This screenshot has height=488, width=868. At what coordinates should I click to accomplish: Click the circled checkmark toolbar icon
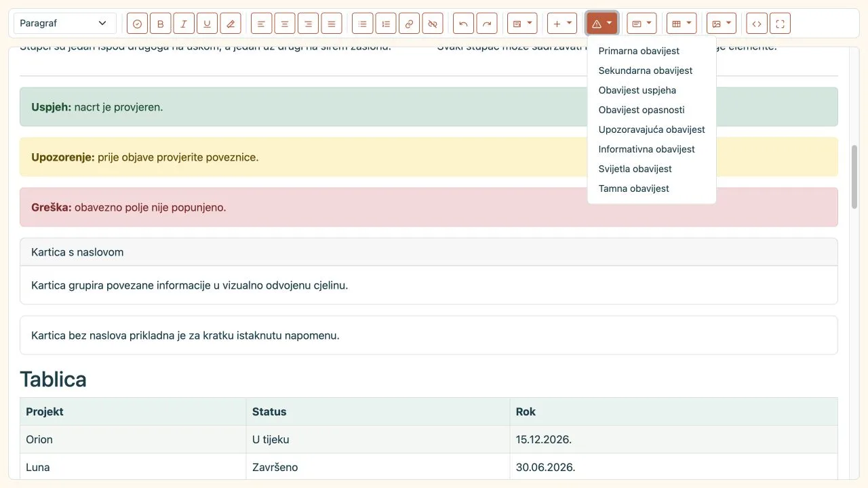(x=138, y=23)
